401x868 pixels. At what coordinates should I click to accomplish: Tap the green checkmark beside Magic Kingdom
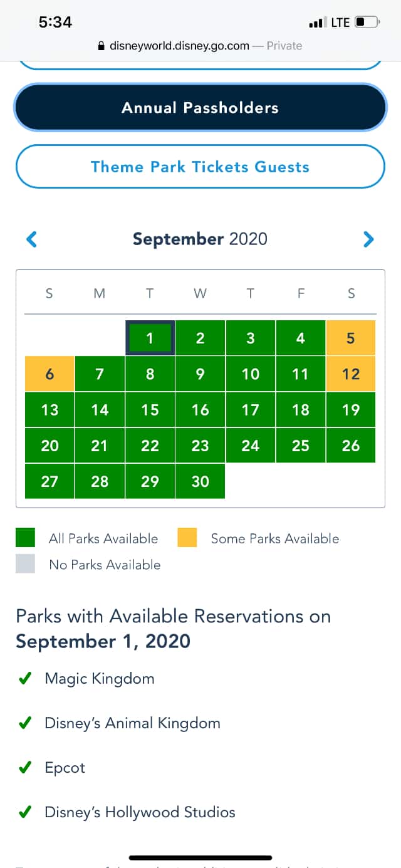pos(25,679)
